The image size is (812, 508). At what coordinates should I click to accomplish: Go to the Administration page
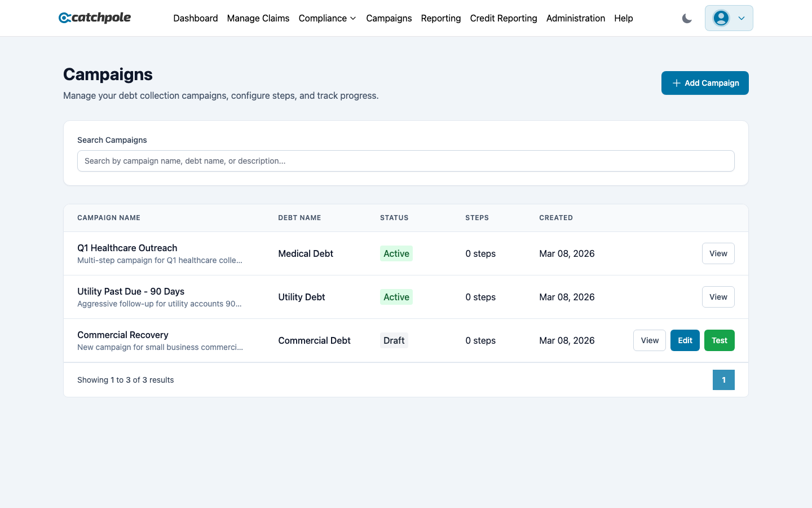coord(576,18)
